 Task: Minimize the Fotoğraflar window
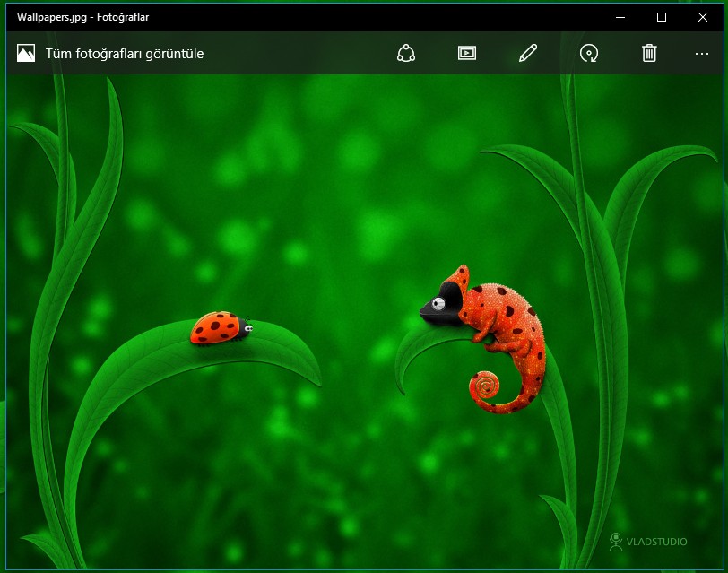(x=620, y=17)
